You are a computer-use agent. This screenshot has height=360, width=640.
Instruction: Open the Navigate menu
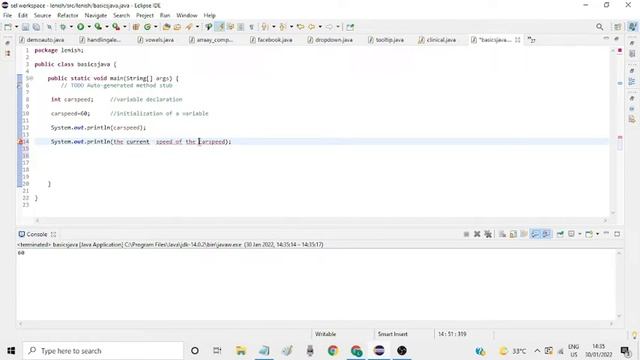click(x=96, y=16)
